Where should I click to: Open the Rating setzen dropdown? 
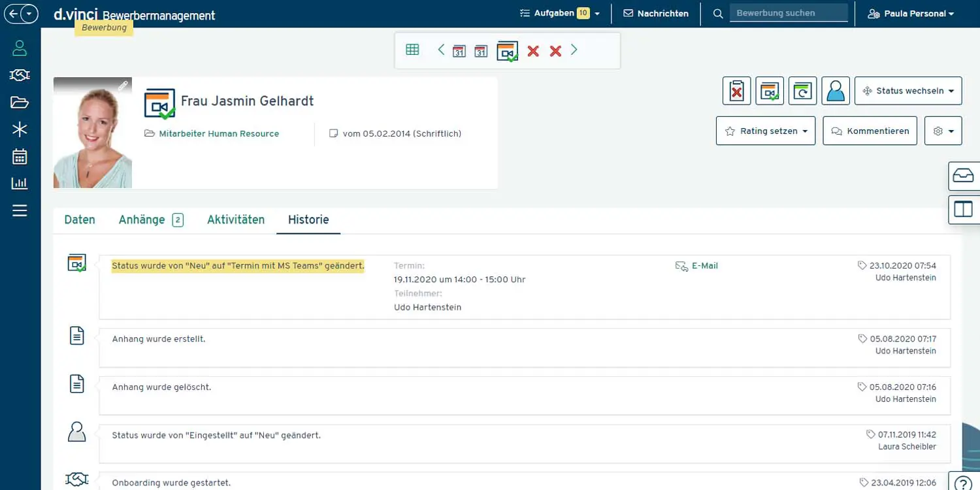click(766, 131)
